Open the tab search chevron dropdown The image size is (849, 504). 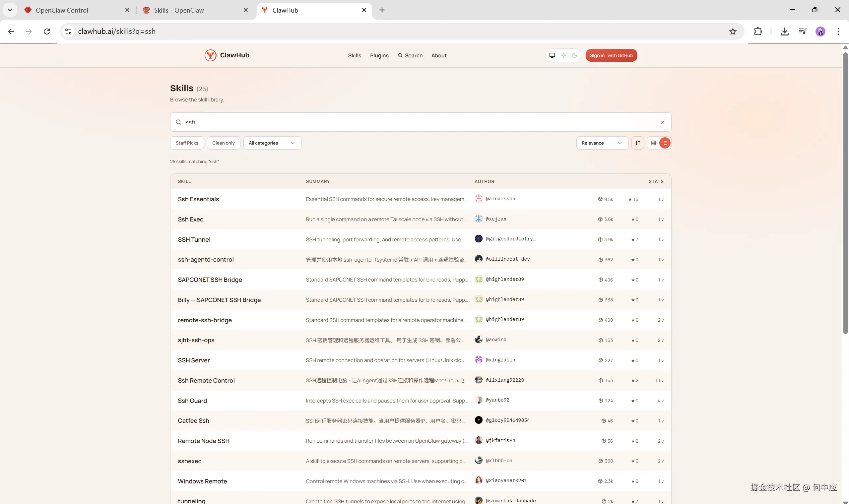[x=10, y=10]
